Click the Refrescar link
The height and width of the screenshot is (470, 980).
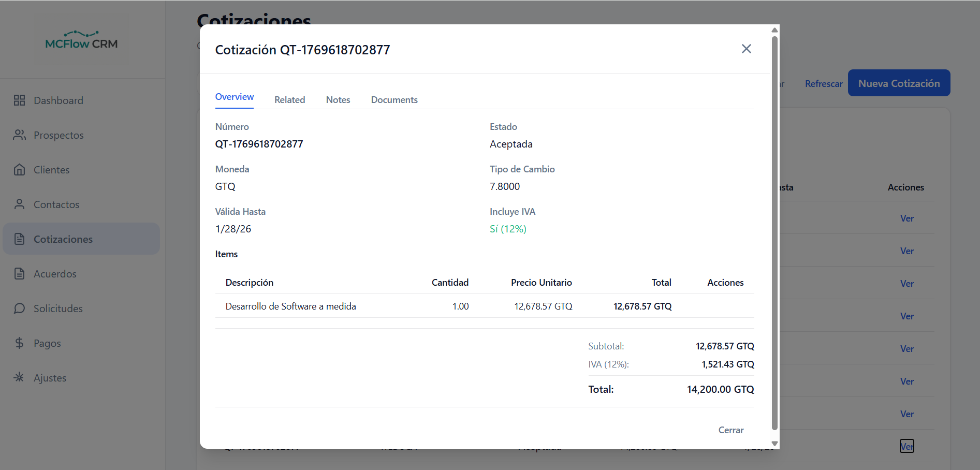tap(824, 84)
